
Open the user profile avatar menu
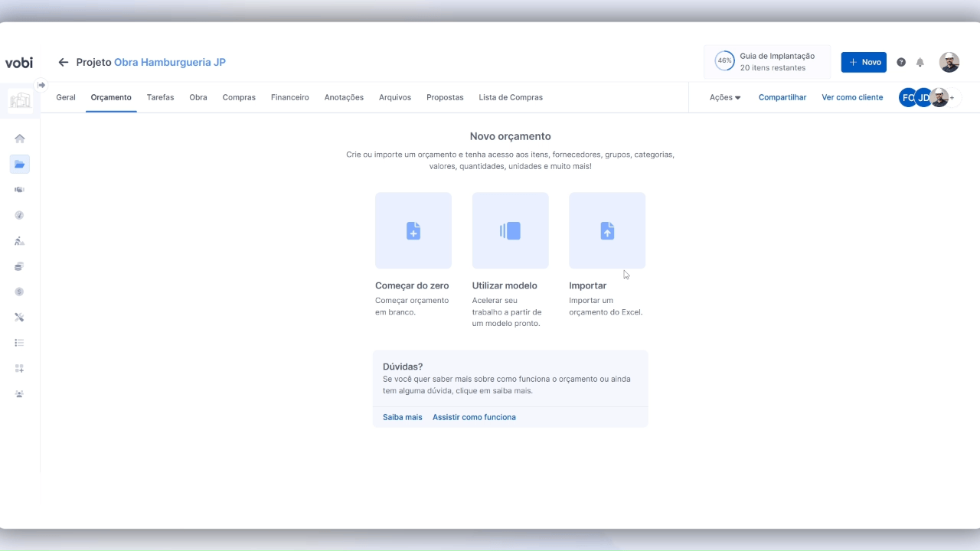pos(949,63)
